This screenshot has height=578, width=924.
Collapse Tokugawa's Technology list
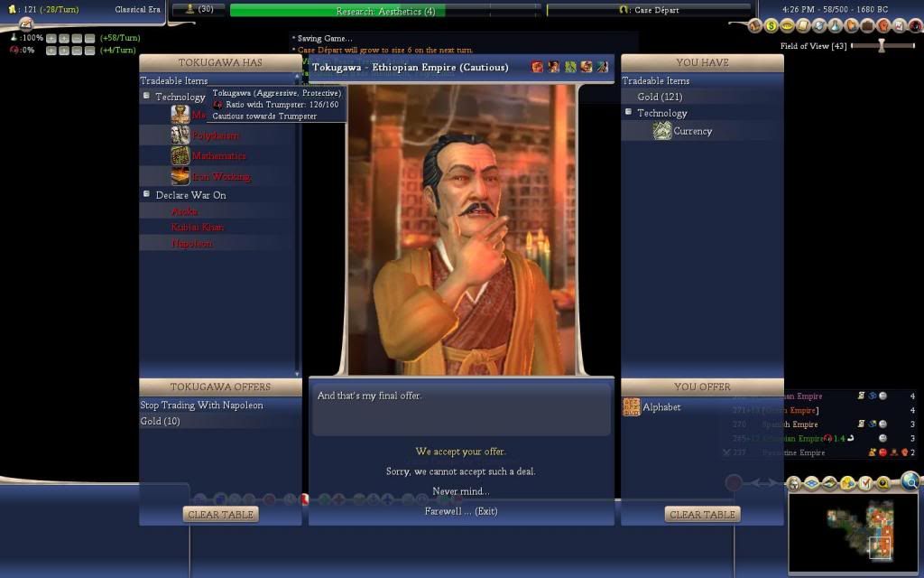[146, 96]
